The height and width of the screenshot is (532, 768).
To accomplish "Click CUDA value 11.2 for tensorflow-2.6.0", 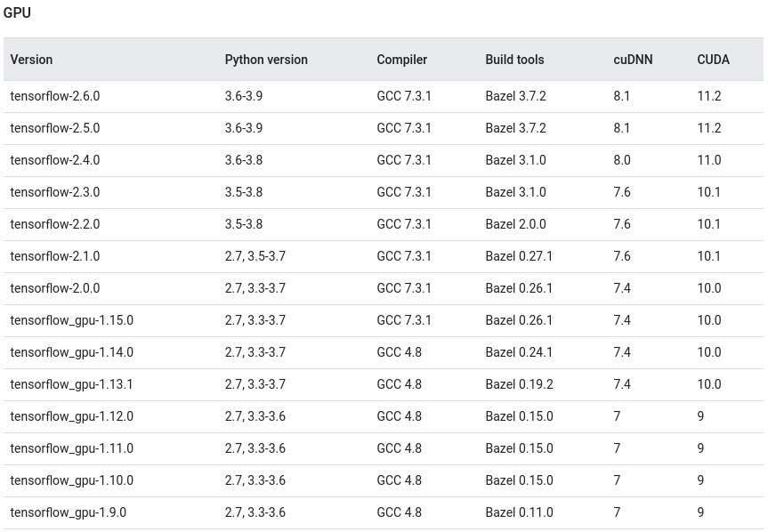I will pos(709,96).
